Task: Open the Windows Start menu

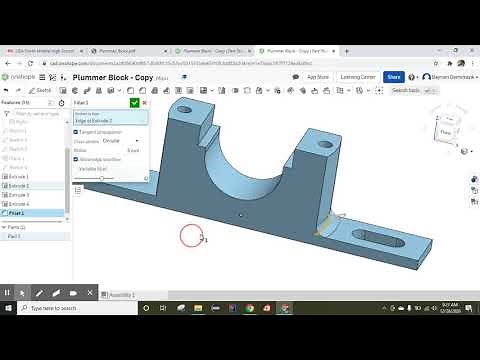Action: click(8, 308)
